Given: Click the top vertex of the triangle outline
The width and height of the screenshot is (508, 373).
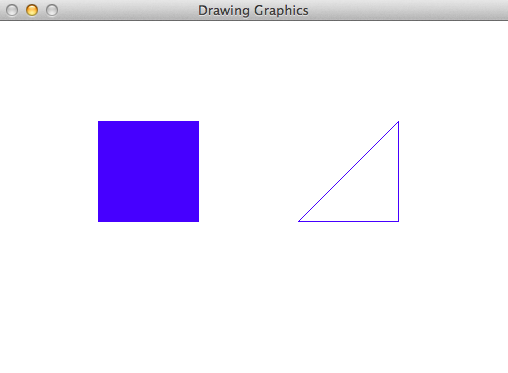Looking at the screenshot, I should pyautogui.click(x=398, y=122).
